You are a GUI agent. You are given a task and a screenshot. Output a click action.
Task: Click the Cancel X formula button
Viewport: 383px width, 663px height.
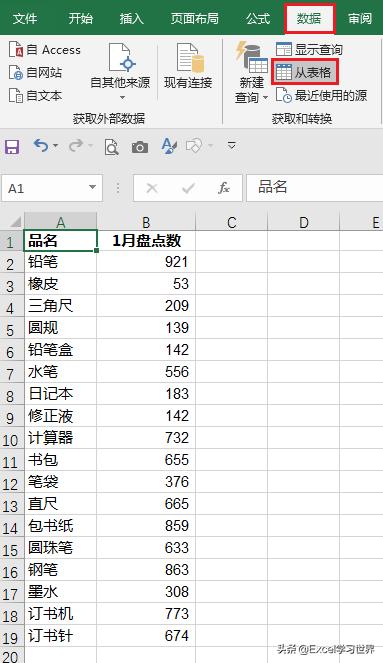coord(152,188)
